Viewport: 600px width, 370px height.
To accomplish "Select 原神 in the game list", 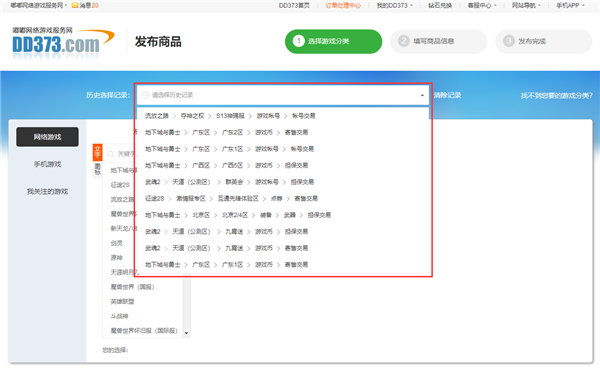I will pyautogui.click(x=117, y=258).
